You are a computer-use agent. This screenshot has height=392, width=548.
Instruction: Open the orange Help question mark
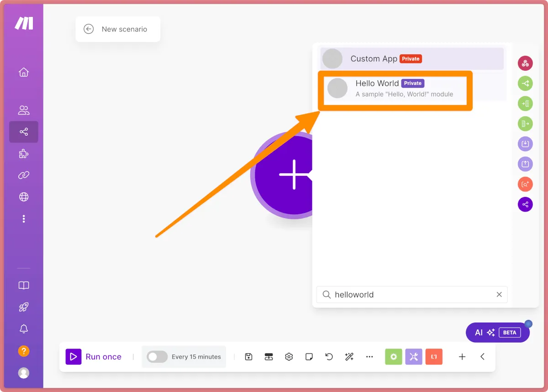24,351
